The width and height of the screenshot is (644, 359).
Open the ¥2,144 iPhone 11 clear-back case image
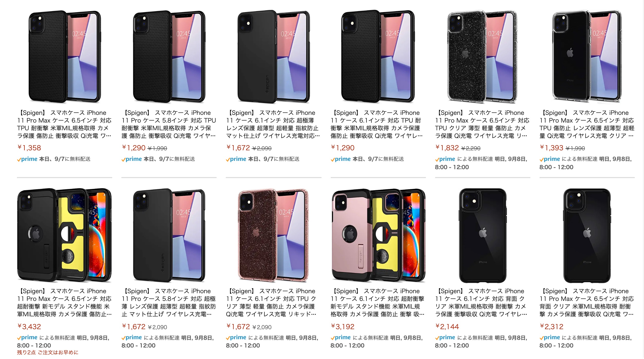click(x=482, y=235)
